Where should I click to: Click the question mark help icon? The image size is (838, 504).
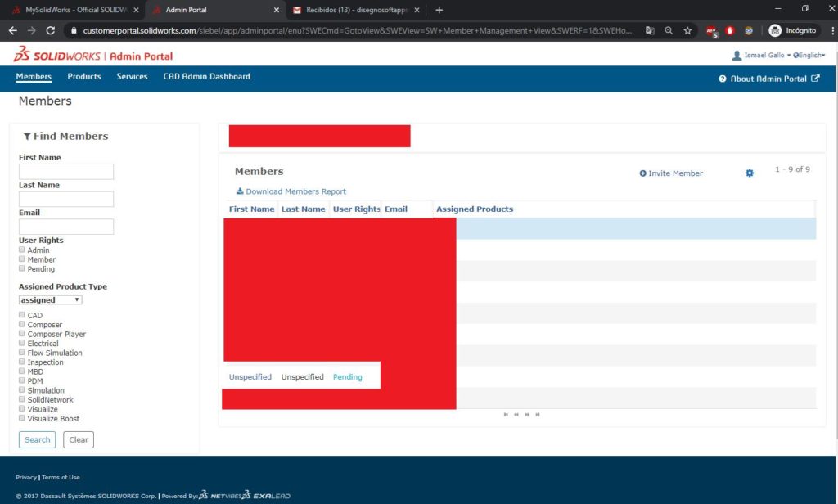pos(722,79)
